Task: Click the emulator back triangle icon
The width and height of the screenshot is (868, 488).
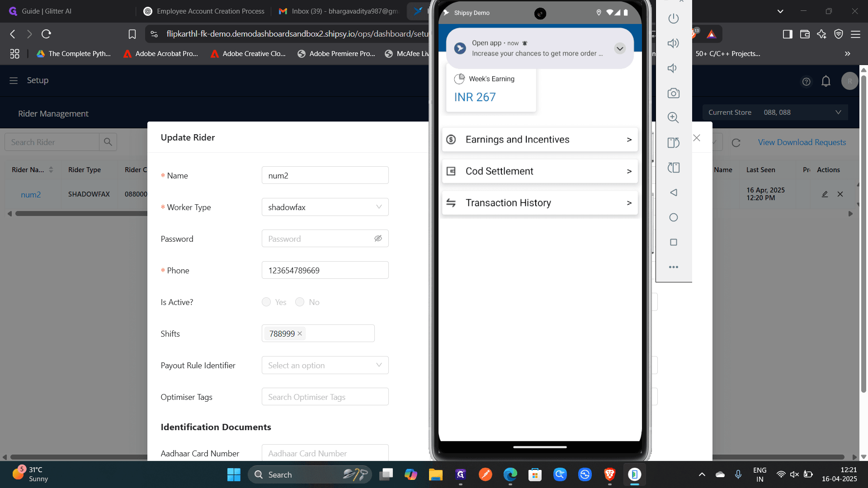Action: pos(674,192)
